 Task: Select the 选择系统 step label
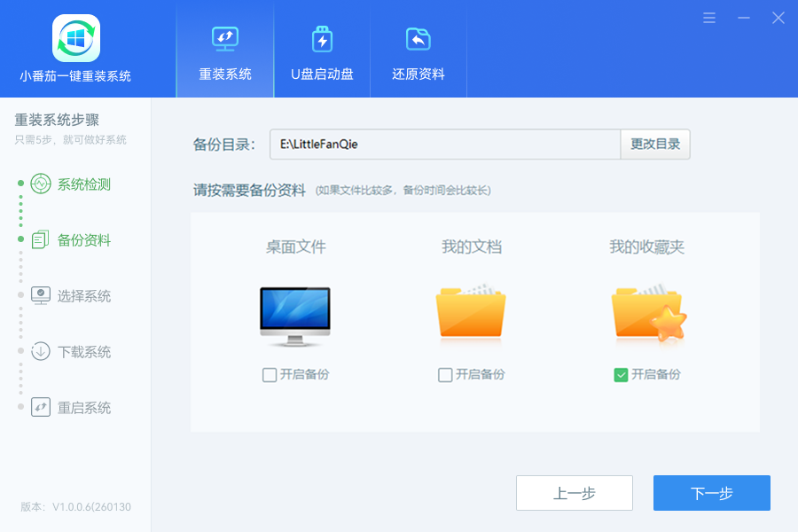[x=84, y=296]
